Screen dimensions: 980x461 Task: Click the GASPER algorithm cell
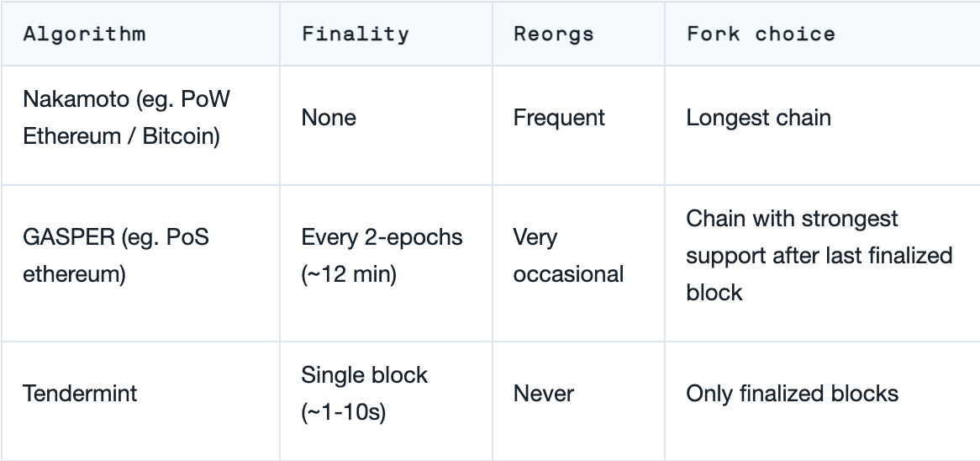[115, 237]
